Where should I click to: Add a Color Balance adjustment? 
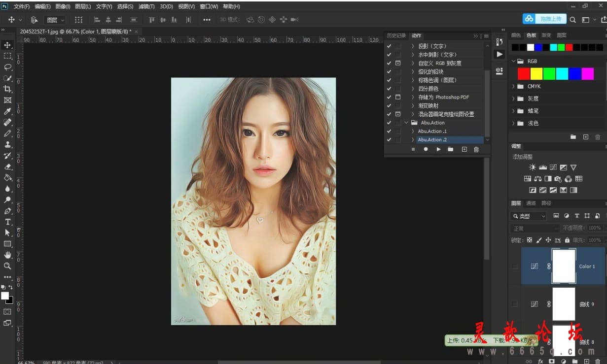(x=537, y=179)
